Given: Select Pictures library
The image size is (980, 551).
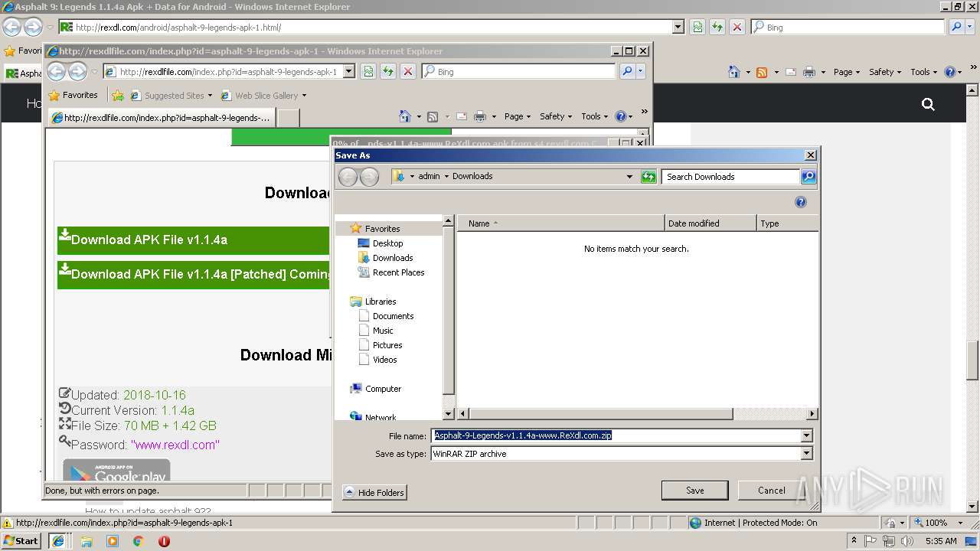Looking at the screenshot, I should [387, 345].
